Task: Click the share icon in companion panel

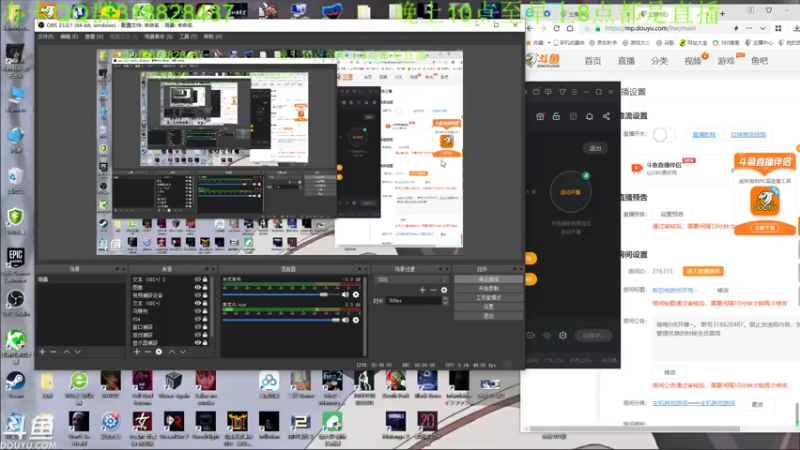Action: (606, 116)
